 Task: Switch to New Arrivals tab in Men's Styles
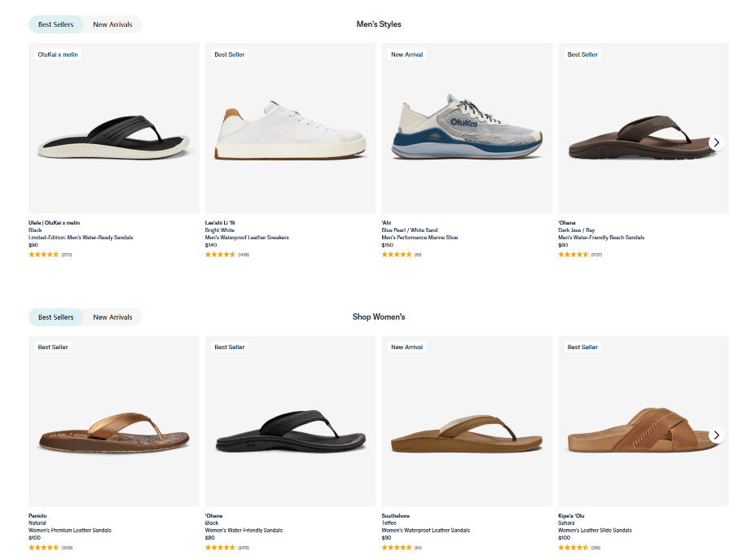[112, 24]
